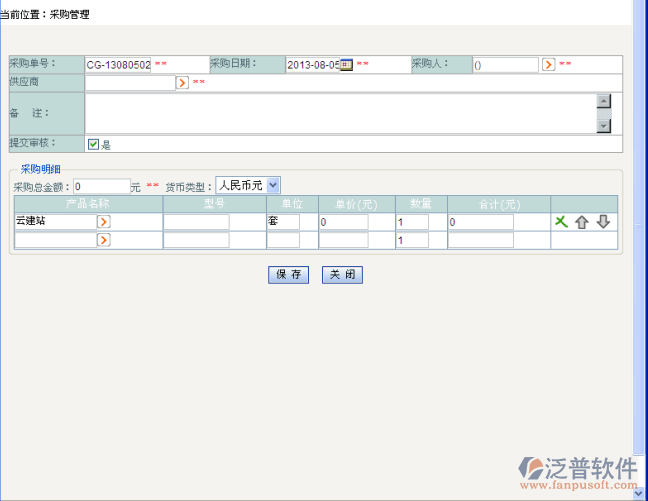The image size is (648, 501).
Task: Click the second row 型号 field
Action: click(196, 240)
